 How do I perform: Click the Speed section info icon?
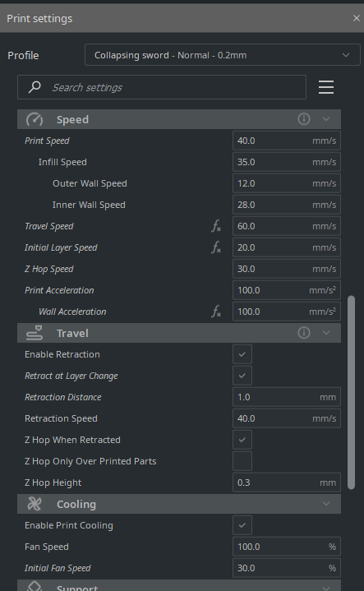304,119
